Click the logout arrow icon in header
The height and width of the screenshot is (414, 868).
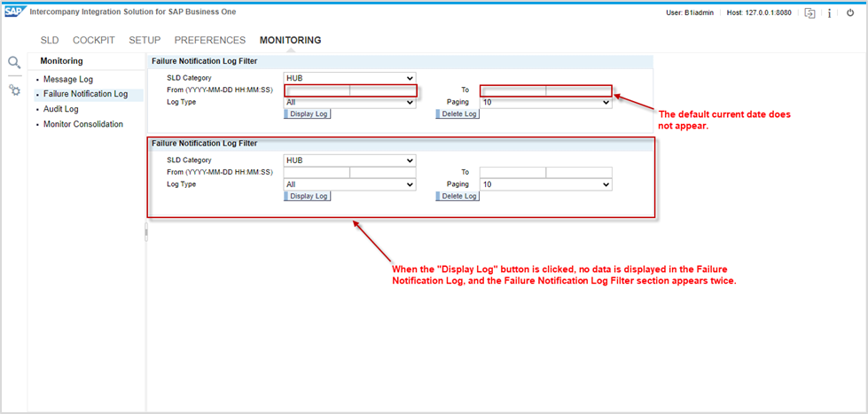point(809,12)
